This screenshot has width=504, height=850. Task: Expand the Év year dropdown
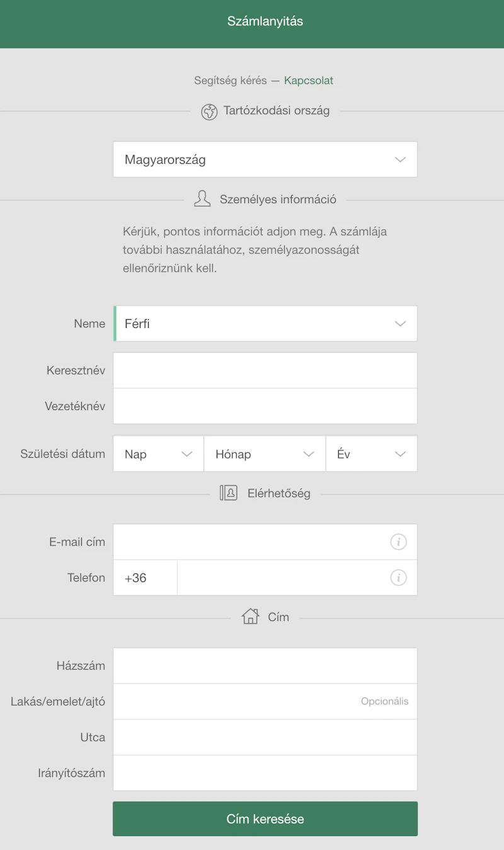pyautogui.click(x=371, y=454)
